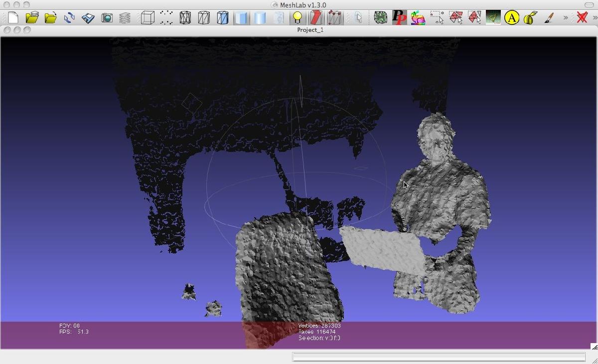598x364 pixels.
Task: Click the Selection info text
Action: click(319, 338)
